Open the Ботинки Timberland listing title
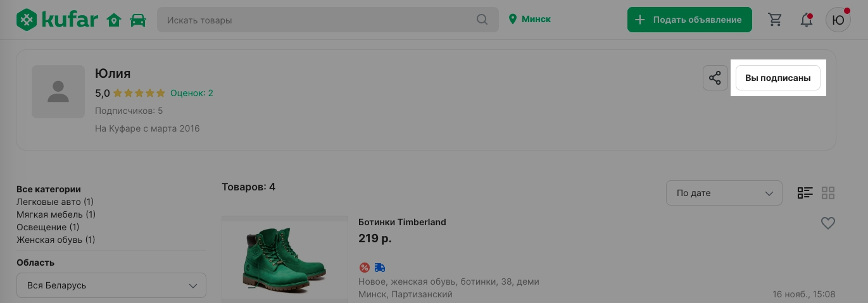This screenshot has height=303, width=868. click(x=402, y=222)
